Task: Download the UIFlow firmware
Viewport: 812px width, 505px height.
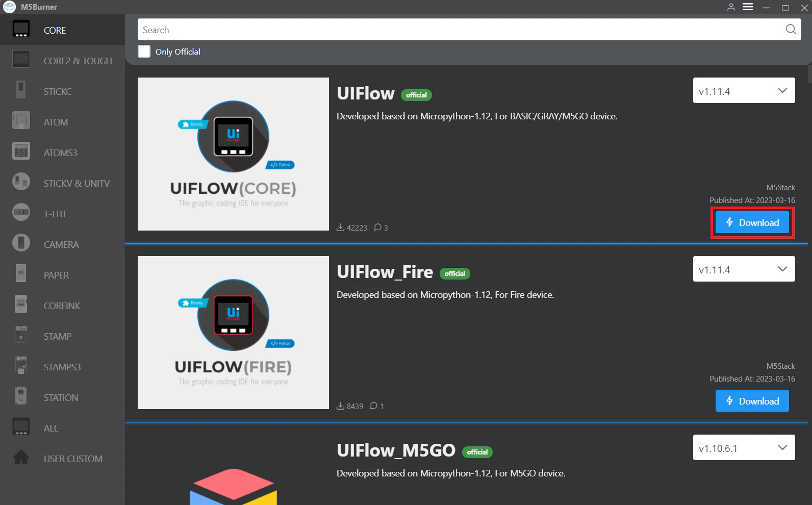Action: (752, 222)
